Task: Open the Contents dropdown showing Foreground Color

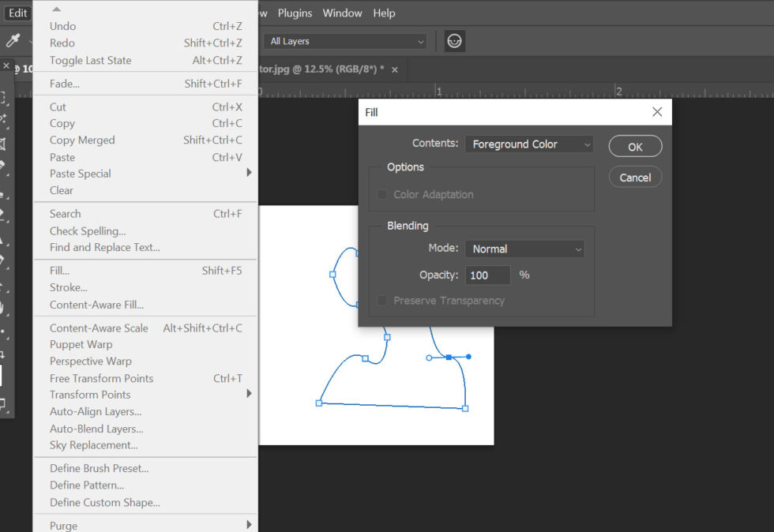Action: 528,144
